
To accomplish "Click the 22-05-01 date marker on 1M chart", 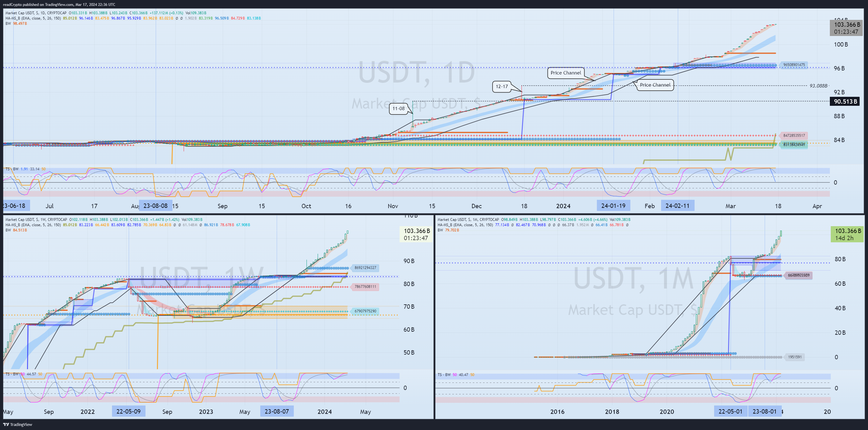I will coord(731,411).
